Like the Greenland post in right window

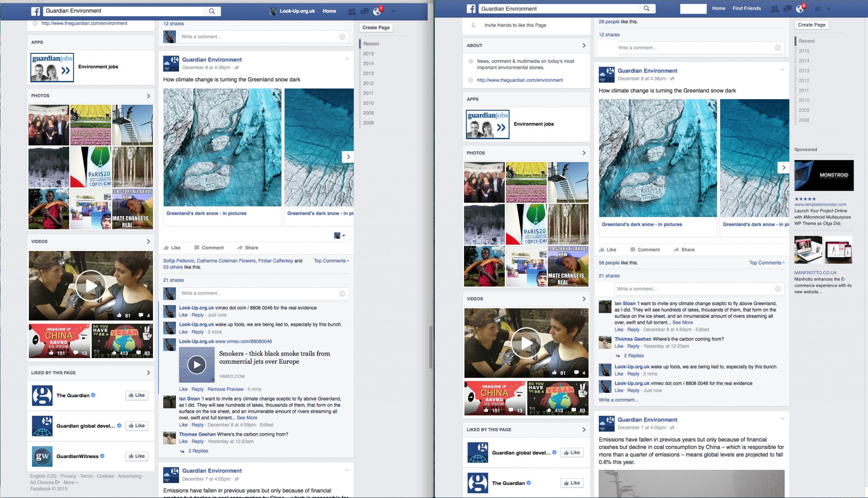pos(608,250)
